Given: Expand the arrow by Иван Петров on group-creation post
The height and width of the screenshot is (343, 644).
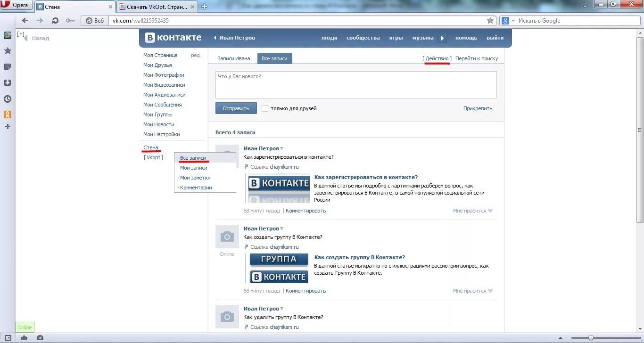Looking at the screenshot, I should 282,229.
